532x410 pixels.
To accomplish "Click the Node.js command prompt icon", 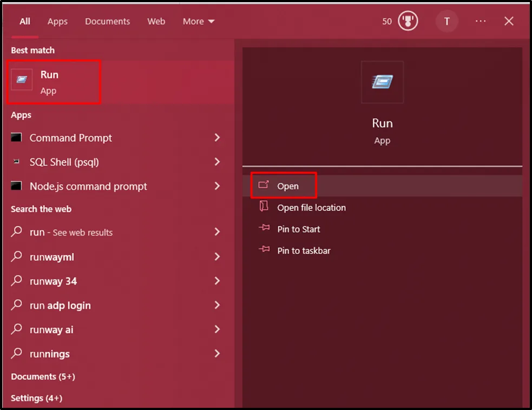I will [x=17, y=186].
